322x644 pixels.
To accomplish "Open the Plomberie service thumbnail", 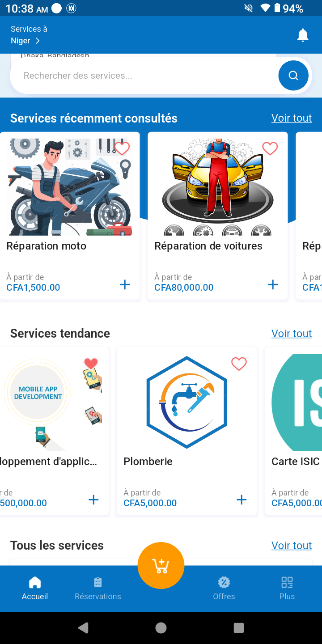I will [x=186, y=402].
